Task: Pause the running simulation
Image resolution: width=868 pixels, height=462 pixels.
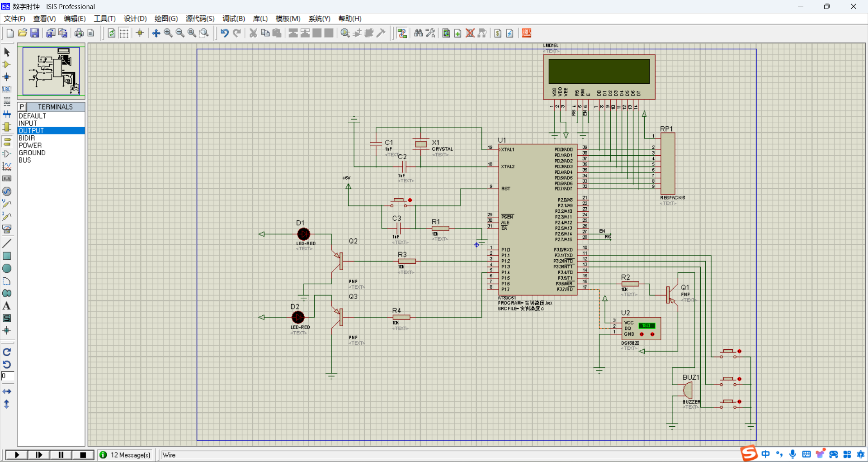Action: pyautogui.click(x=61, y=455)
